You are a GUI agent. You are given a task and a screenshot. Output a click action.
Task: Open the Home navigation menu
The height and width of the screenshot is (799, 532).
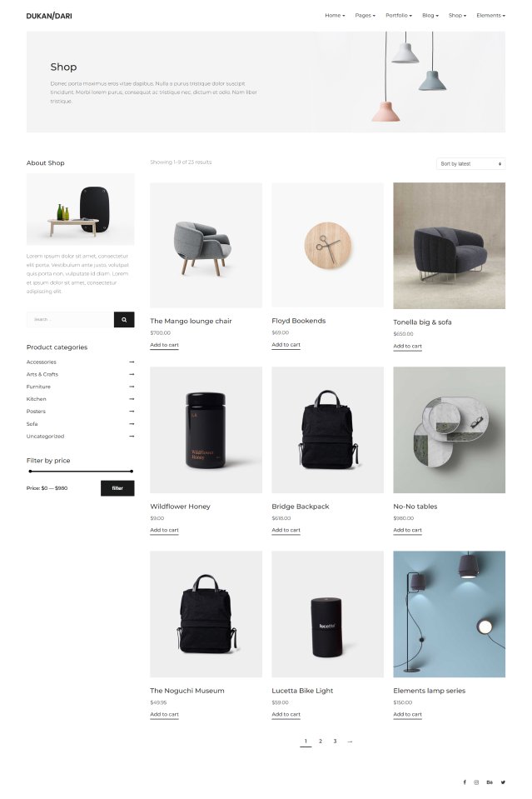pos(335,15)
